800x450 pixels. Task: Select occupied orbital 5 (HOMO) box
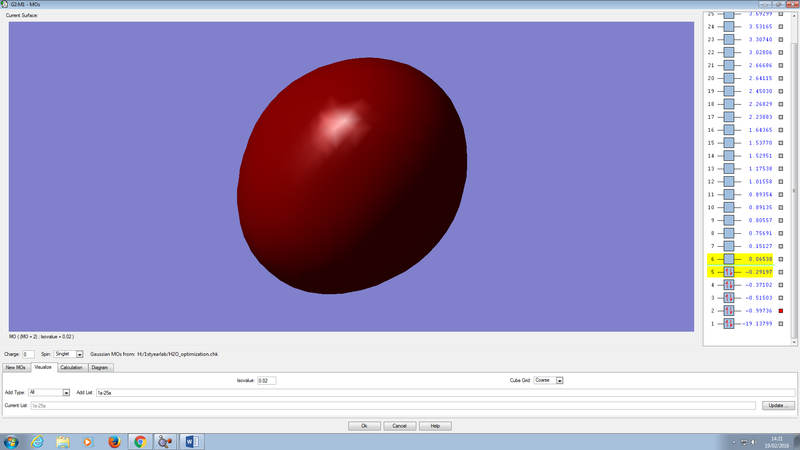pos(729,271)
